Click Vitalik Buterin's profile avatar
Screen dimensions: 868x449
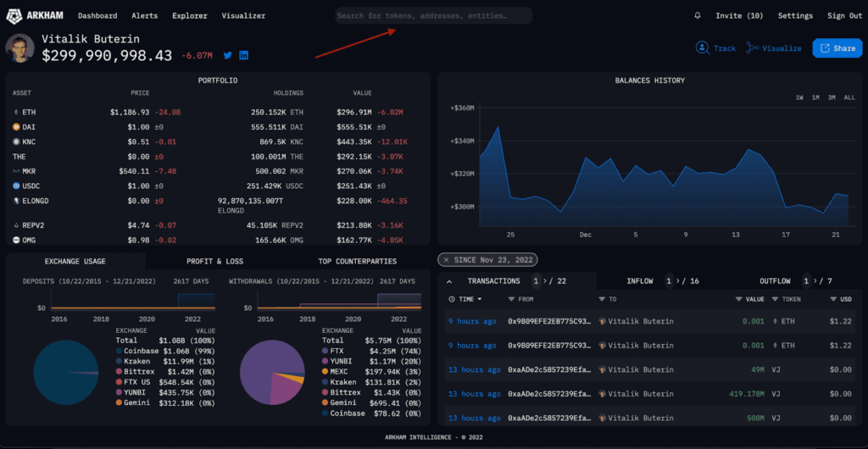(x=20, y=48)
